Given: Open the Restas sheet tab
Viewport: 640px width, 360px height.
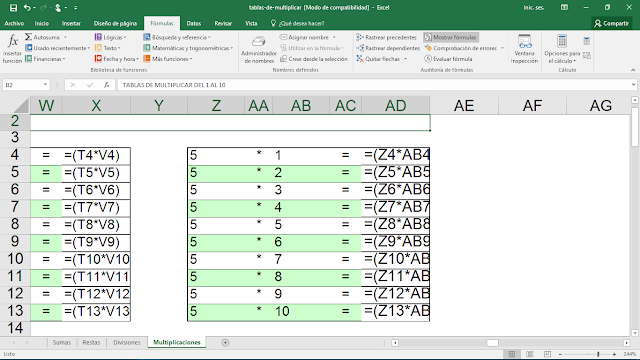Looking at the screenshot, I should (91, 342).
